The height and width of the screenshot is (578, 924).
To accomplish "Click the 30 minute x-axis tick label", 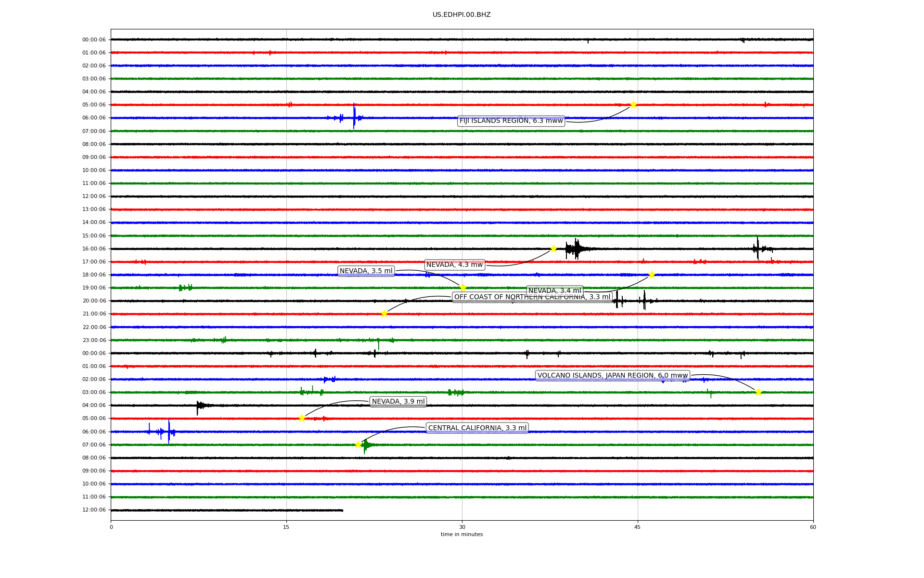I will click(x=462, y=527).
